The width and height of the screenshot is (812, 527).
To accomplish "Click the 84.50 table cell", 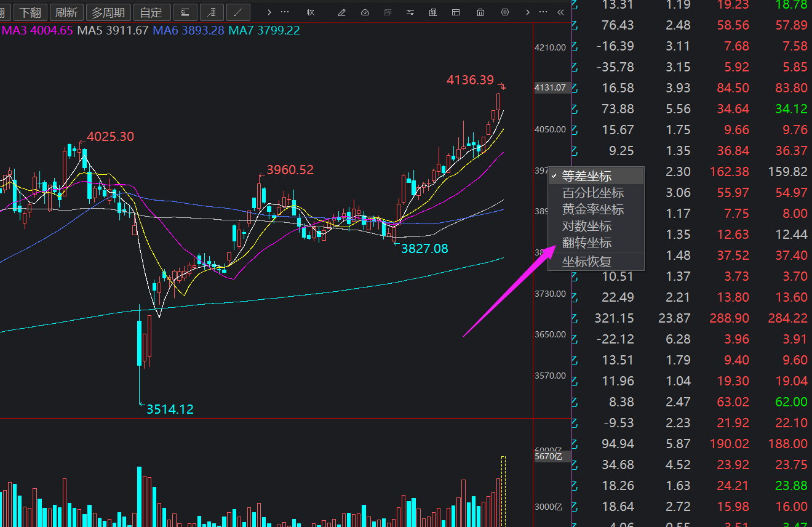I will (x=733, y=88).
